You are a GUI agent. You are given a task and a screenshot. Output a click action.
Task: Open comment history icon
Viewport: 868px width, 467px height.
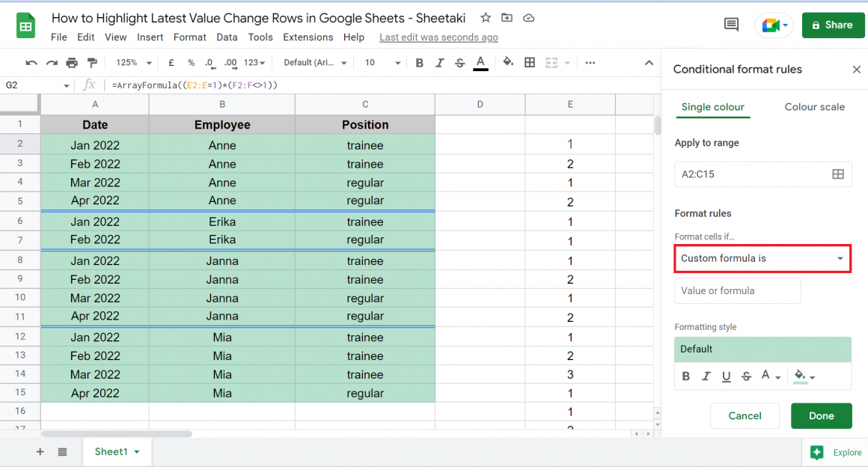click(731, 24)
